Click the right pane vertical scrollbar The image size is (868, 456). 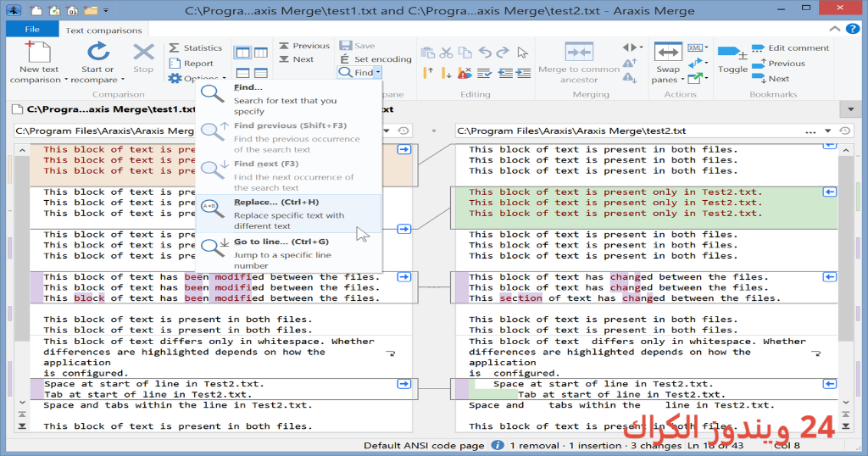pyautogui.click(x=846, y=247)
